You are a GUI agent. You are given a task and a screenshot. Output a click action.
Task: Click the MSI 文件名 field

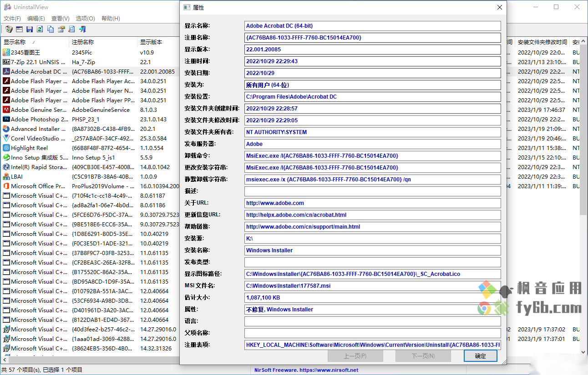tap(372, 286)
